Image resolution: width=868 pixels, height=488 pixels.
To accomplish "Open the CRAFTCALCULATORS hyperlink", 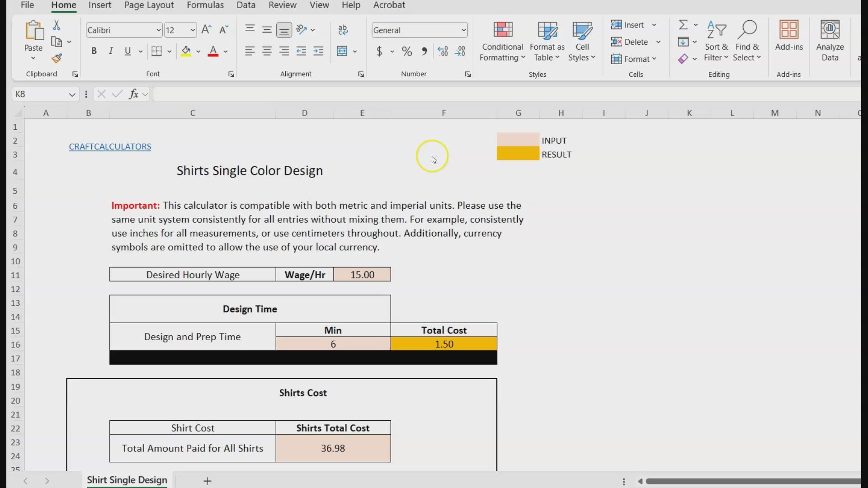I will pos(110,146).
